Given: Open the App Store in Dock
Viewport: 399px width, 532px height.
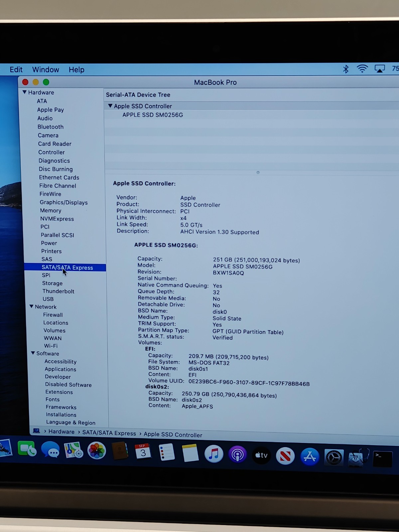Looking at the screenshot, I should coord(310,456).
